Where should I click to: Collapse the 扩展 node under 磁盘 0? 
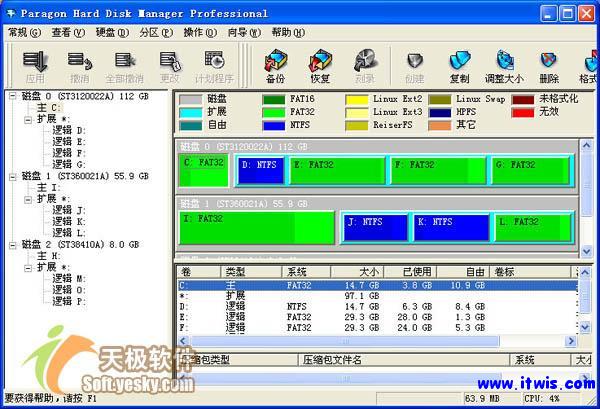click(x=28, y=120)
